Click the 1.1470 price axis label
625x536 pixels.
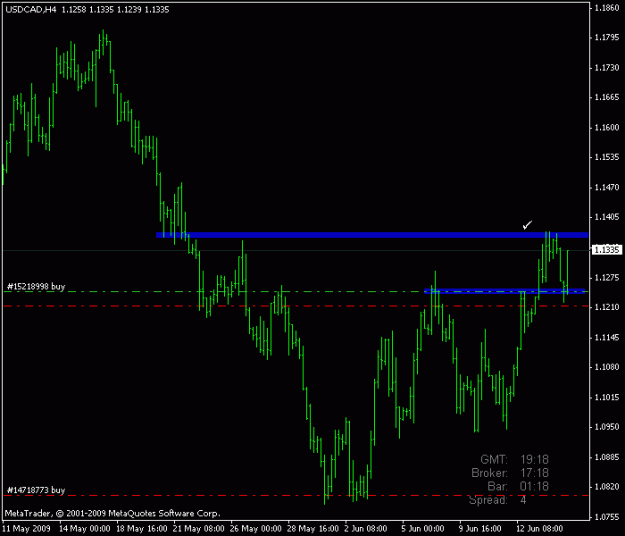pos(607,187)
